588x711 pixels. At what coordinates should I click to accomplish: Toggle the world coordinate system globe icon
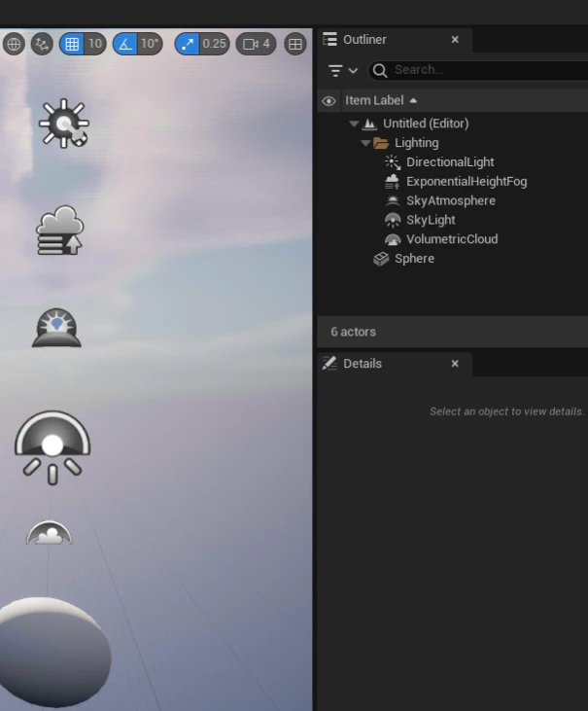[14, 44]
